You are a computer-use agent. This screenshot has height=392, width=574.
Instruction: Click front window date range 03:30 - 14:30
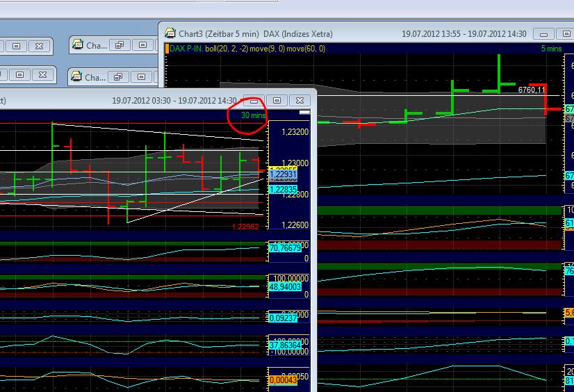[174, 101]
